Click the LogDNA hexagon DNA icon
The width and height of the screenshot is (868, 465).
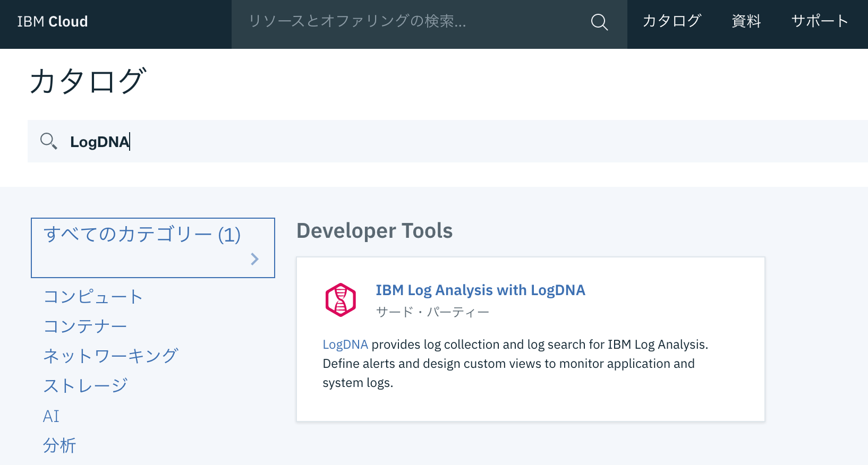pyautogui.click(x=341, y=300)
